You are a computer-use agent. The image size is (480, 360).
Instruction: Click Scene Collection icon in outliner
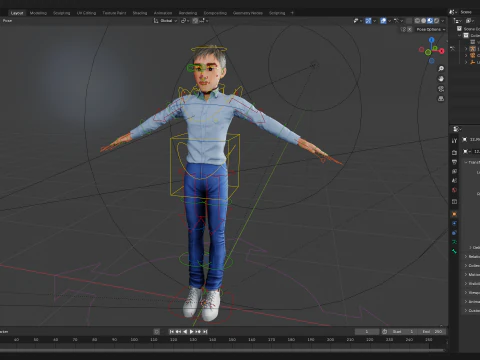[x=459, y=29]
